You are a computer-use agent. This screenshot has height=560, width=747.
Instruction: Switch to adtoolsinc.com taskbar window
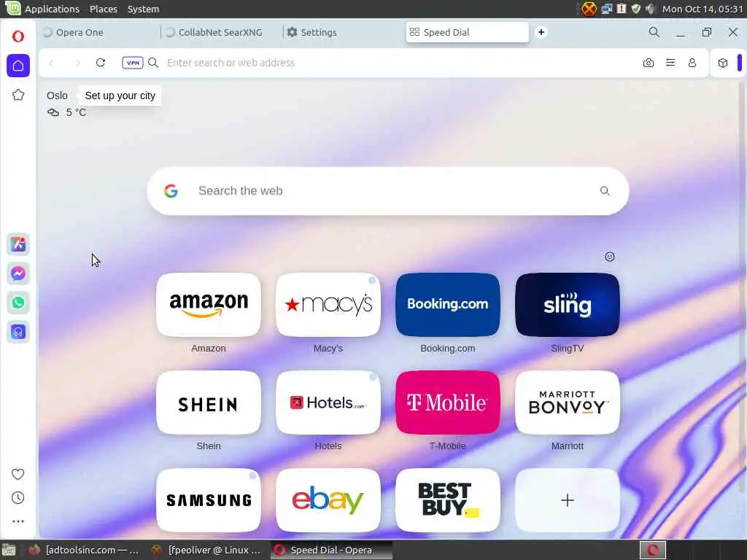(85, 550)
